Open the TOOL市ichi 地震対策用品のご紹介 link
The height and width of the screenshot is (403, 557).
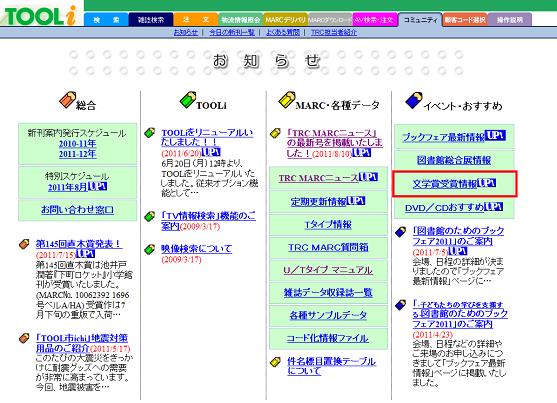click(x=82, y=343)
